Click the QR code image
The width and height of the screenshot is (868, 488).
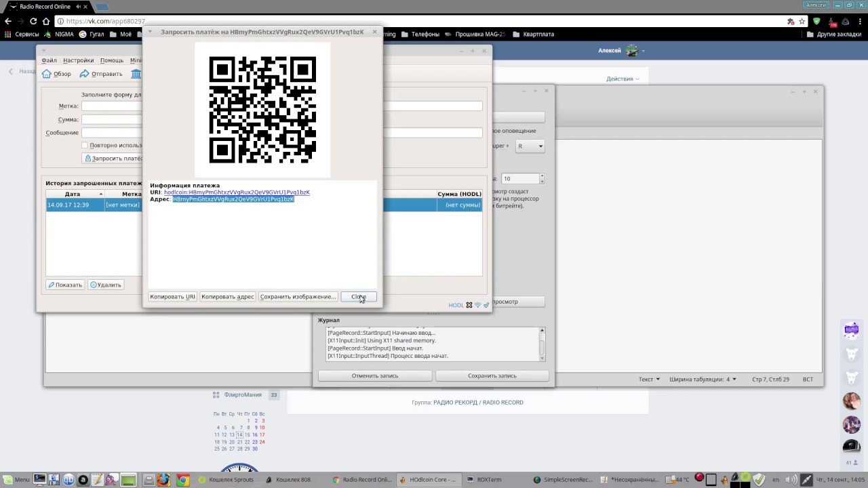click(x=262, y=110)
